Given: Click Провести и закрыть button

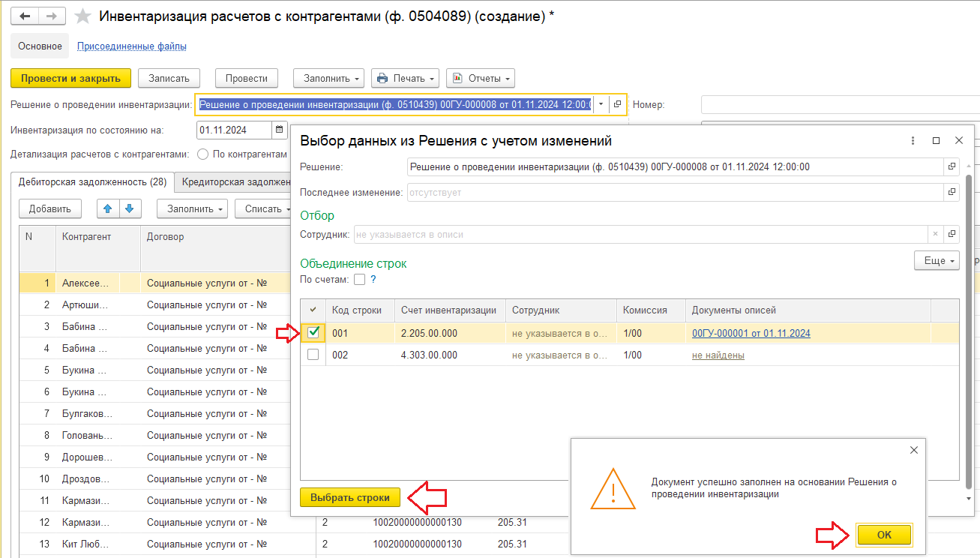Looking at the screenshot, I should tap(71, 78).
